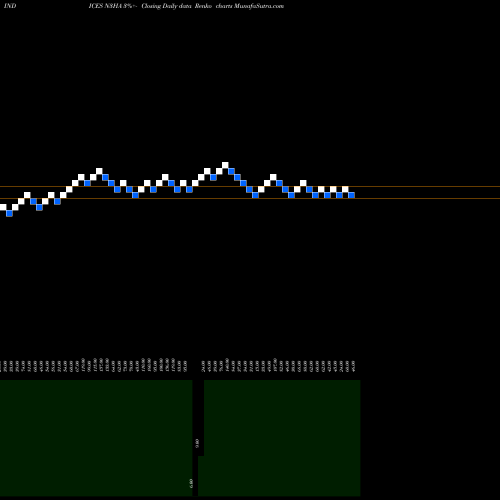This screenshot has height=500, width=500.
Task: Select the first white brick at the left edge
Action: [x=3, y=207]
